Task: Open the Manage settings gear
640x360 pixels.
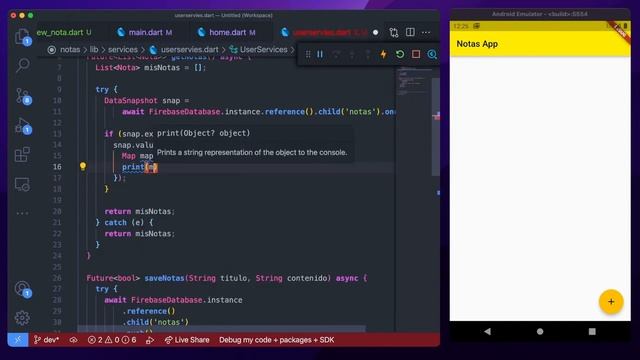Action: (x=22, y=318)
